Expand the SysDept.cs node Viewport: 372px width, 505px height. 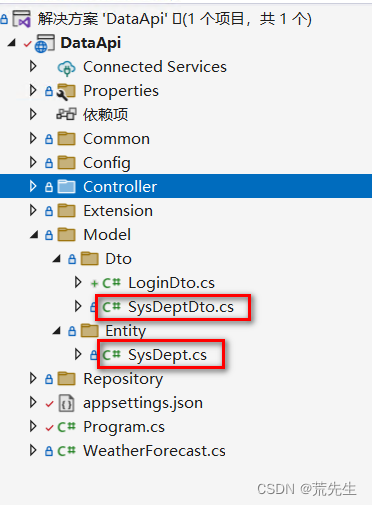pyautogui.click(x=78, y=354)
